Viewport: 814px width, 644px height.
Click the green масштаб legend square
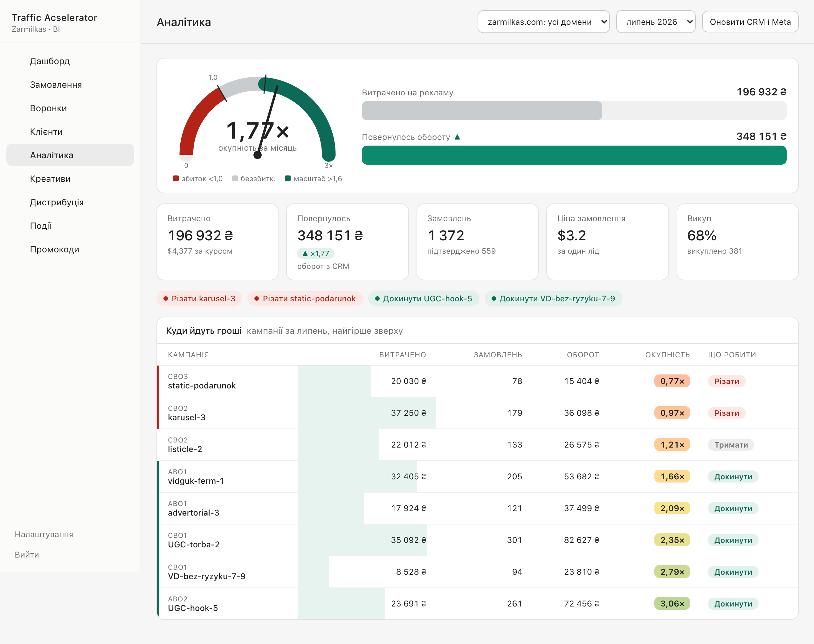click(x=288, y=178)
